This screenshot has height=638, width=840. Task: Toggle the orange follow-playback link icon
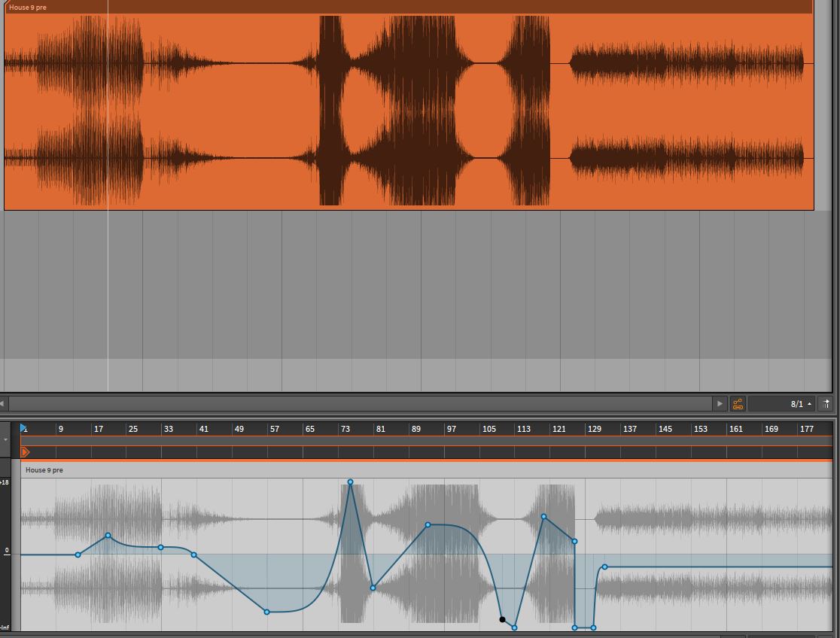tap(738, 404)
